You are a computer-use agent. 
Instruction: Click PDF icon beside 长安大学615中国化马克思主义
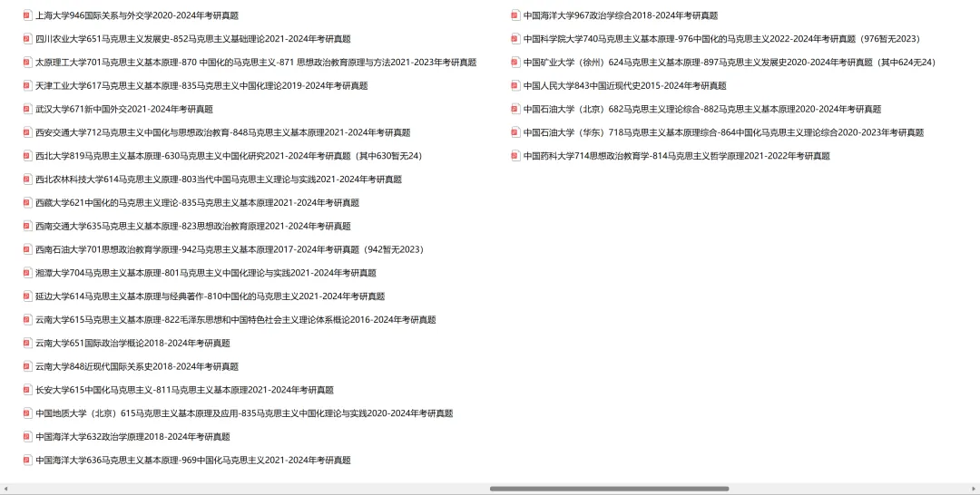click(27, 390)
